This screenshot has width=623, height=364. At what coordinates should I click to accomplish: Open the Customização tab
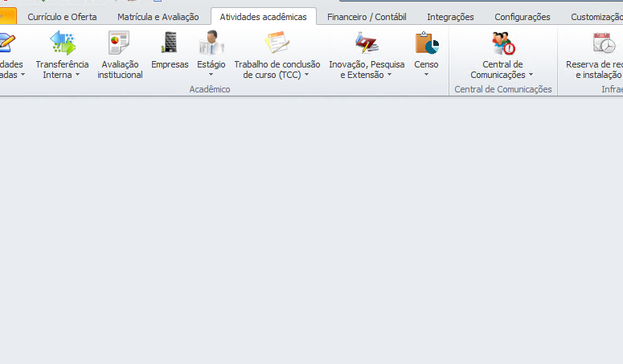(x=596, y=17)
